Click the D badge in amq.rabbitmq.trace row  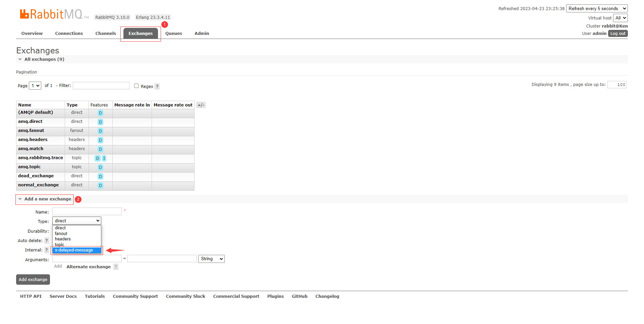coord(98,158)
